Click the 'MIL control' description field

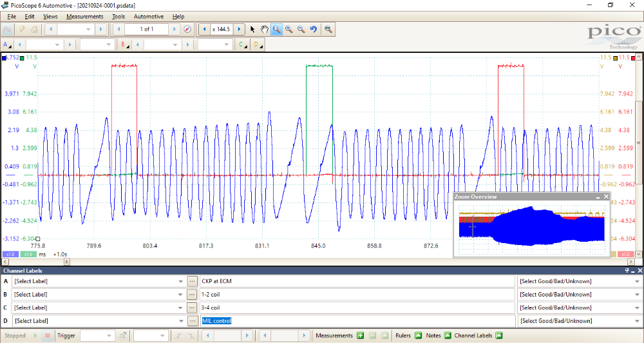[357, 321]
